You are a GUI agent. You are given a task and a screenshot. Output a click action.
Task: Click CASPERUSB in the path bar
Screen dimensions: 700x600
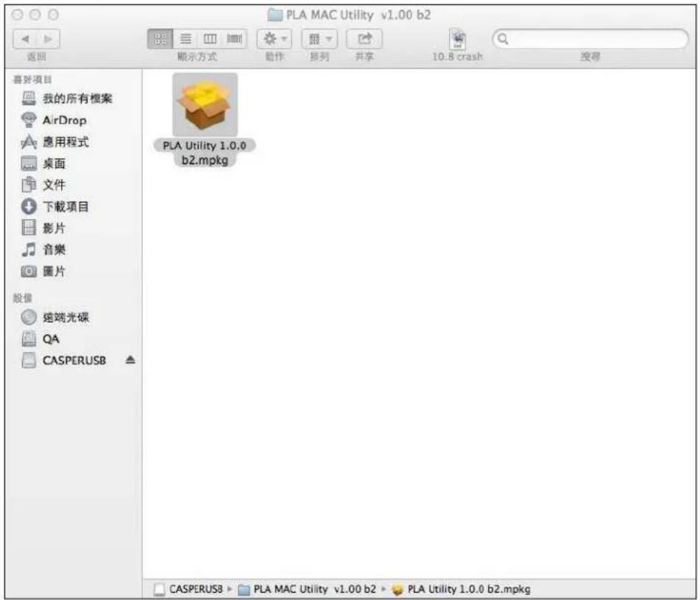188,589
